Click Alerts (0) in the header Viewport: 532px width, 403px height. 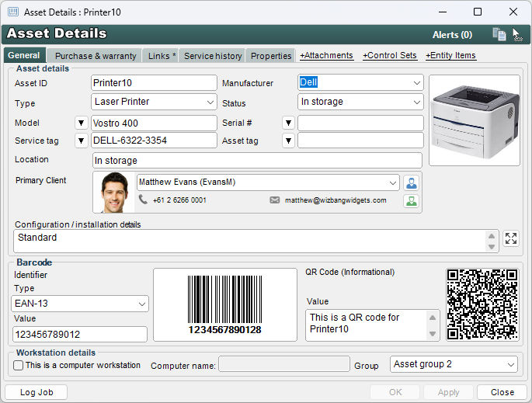click(x=452, y=35)
